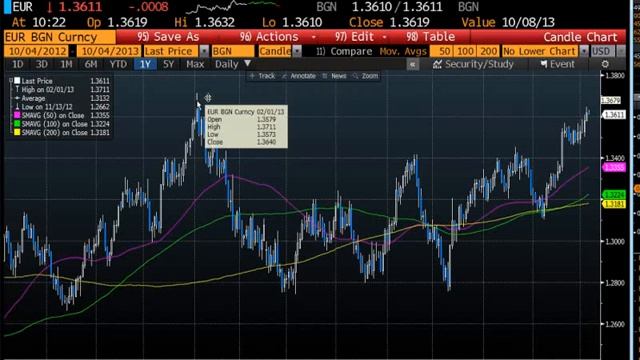Viewport: 640px width, 360px height.
Task: Open 98) Table view
Action: coord(431,37)
